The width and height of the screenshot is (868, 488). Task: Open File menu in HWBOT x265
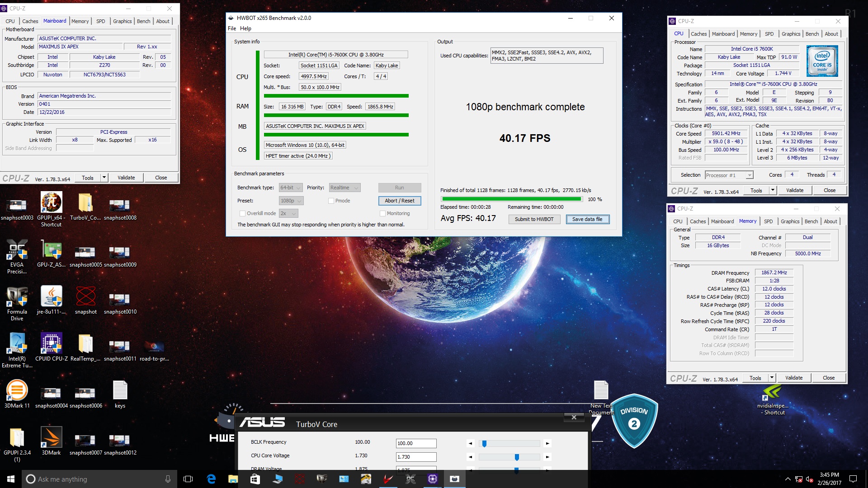pyautogui.click(x=232, y=28)
